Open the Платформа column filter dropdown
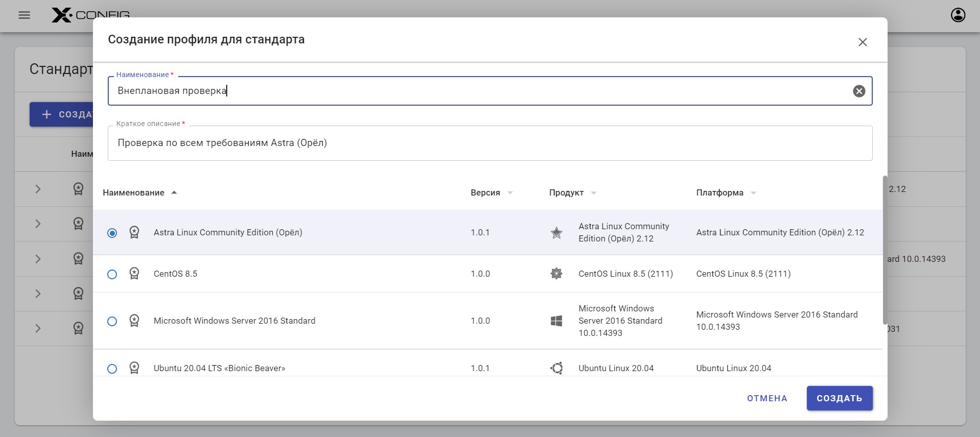 click(x=753, y=193)
